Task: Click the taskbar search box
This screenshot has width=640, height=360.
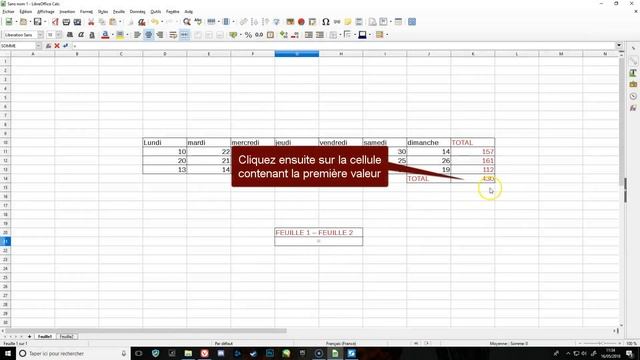Action: coord(73,353)
